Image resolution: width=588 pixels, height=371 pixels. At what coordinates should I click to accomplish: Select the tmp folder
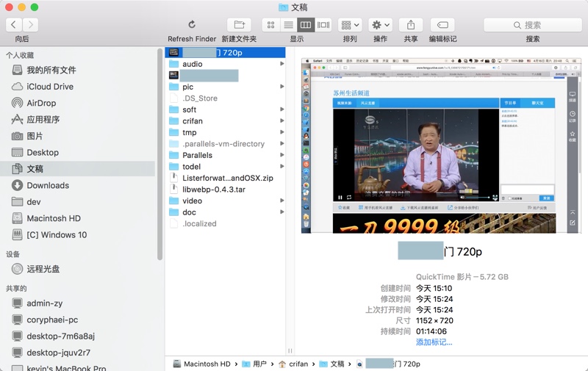click(190, 133)
